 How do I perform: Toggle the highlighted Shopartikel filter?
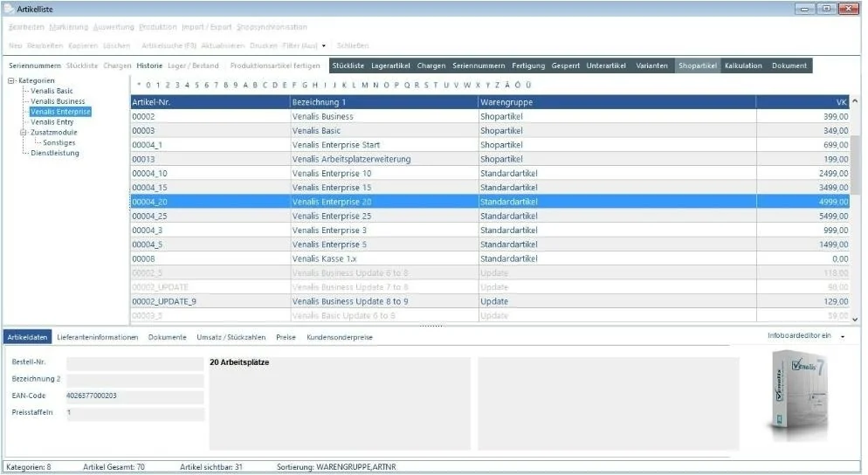point(698,65)
